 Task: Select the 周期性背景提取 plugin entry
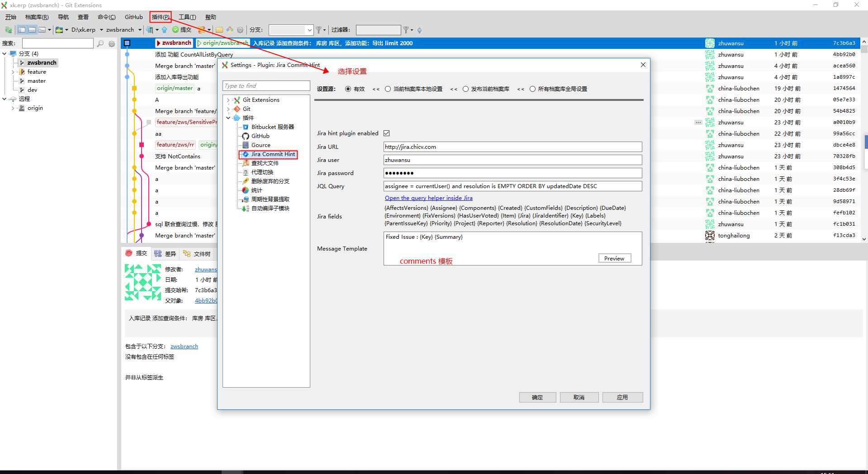pos(266,199)
